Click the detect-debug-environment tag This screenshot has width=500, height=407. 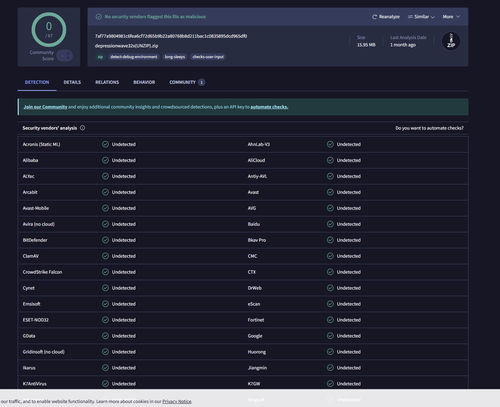134,57
